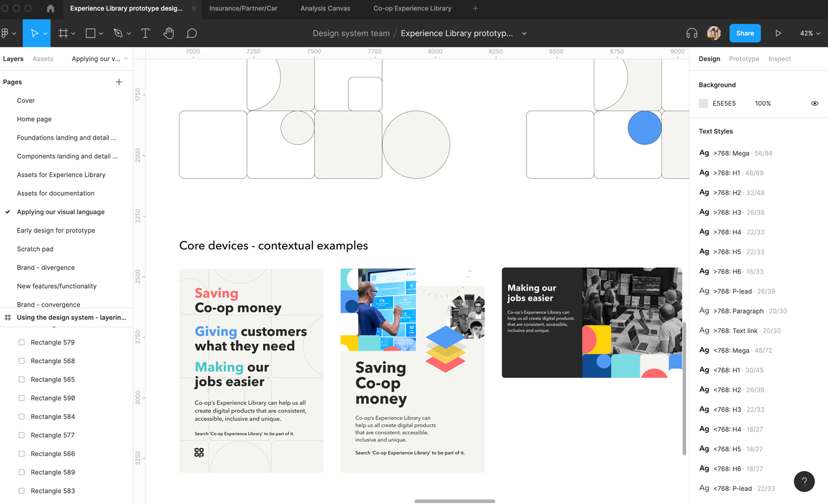Open shape tools dropdown arrow

point(101,34)
